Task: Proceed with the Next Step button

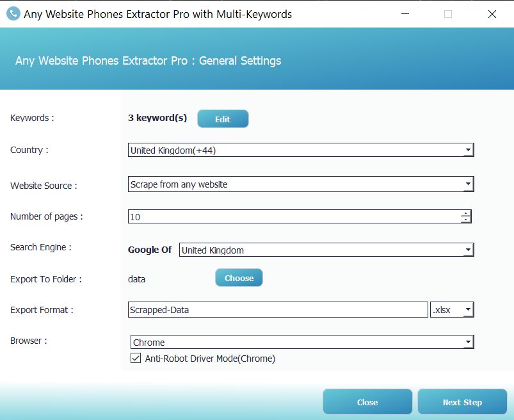Action: click(462, 402)
